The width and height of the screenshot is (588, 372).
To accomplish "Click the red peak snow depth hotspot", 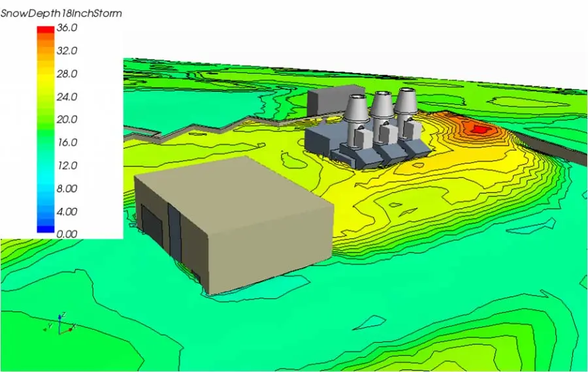I will [x=479, y=129].
